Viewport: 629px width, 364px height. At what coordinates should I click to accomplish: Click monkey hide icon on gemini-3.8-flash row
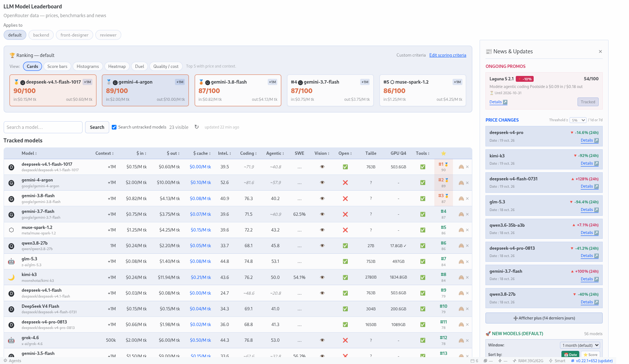[461, 199]
